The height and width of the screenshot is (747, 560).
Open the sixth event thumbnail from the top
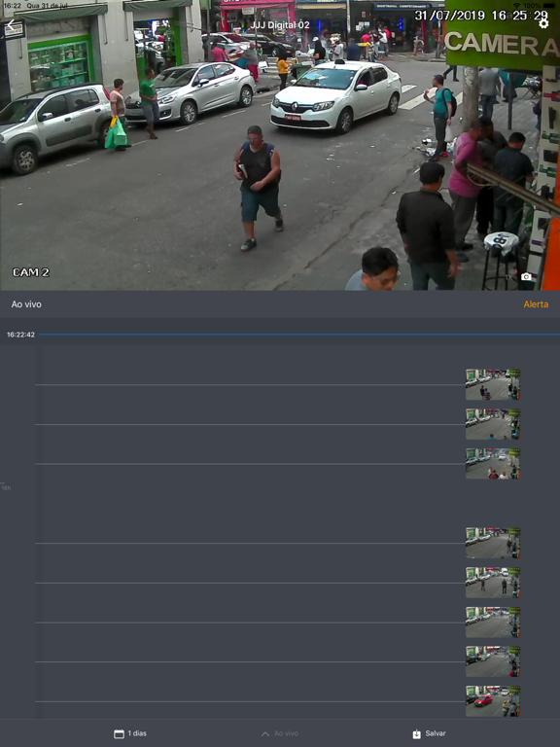pyautogui.click(x=493, y=622)
